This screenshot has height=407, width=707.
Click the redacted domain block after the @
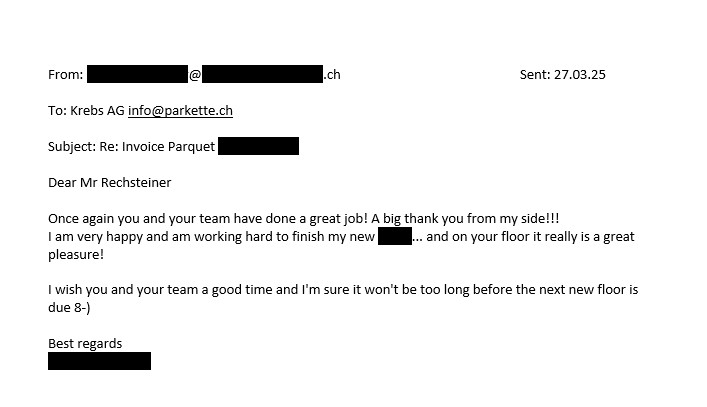point(262,74)
